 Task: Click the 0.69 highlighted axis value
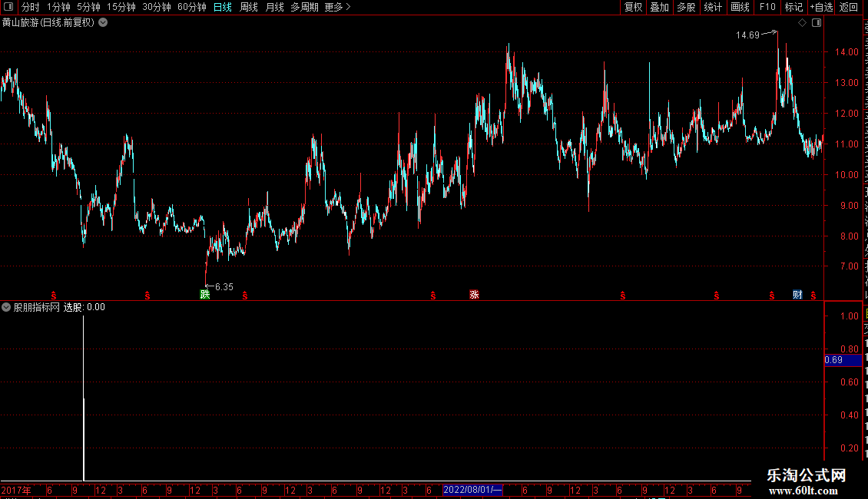tap(843, 360)
